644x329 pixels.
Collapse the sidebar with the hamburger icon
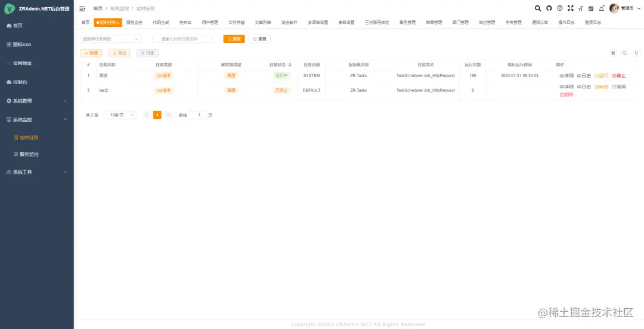click(x=82, y=8)
